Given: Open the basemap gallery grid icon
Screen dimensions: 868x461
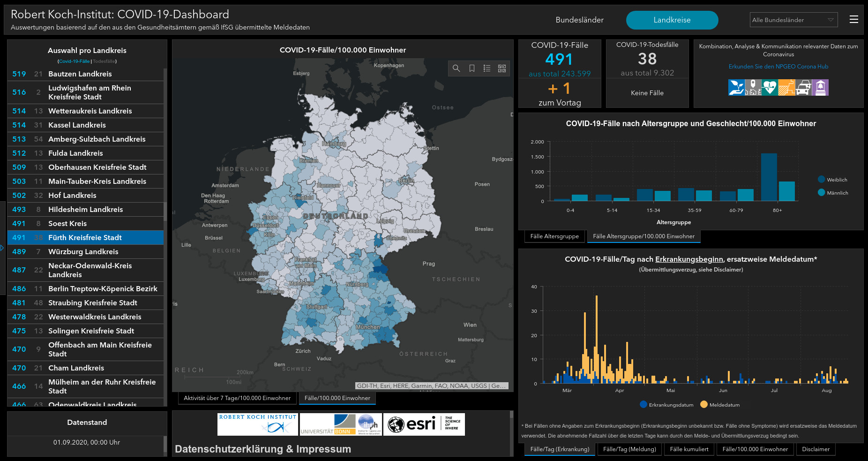Looking at the screenshot, I should (502, 68).
